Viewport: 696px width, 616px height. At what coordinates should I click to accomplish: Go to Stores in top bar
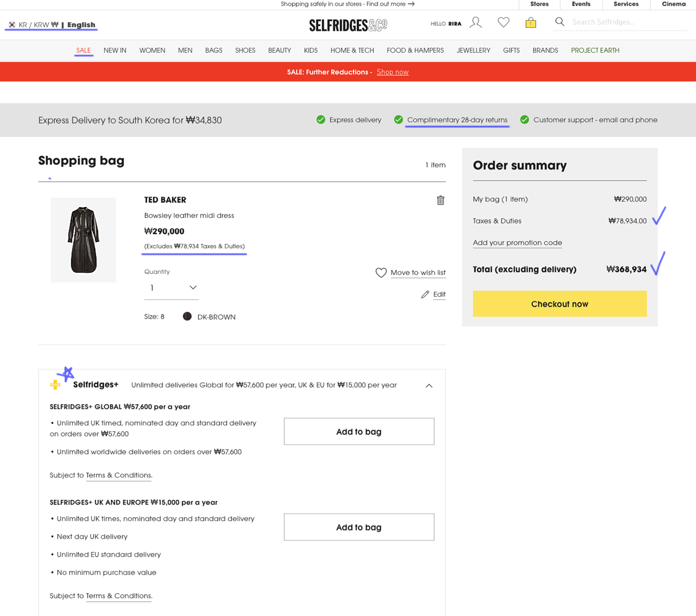pos(540,4)
